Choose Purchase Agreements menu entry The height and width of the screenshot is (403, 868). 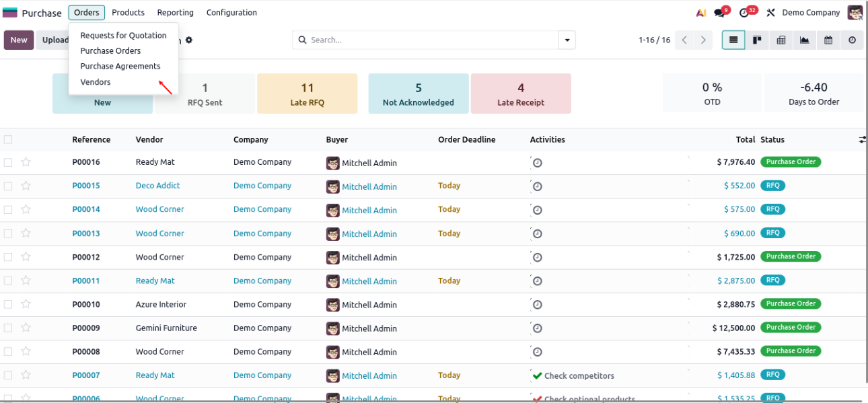pos(120,66)
